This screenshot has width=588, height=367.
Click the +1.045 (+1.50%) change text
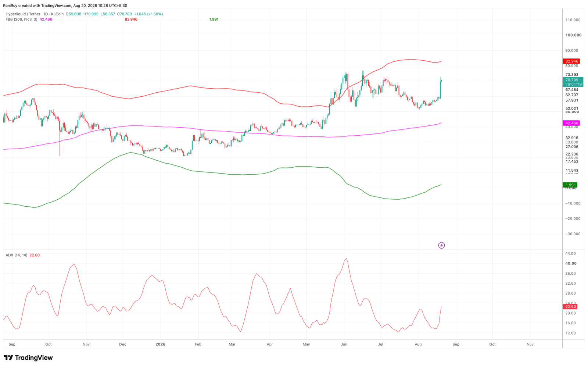(x=149, y=14)
